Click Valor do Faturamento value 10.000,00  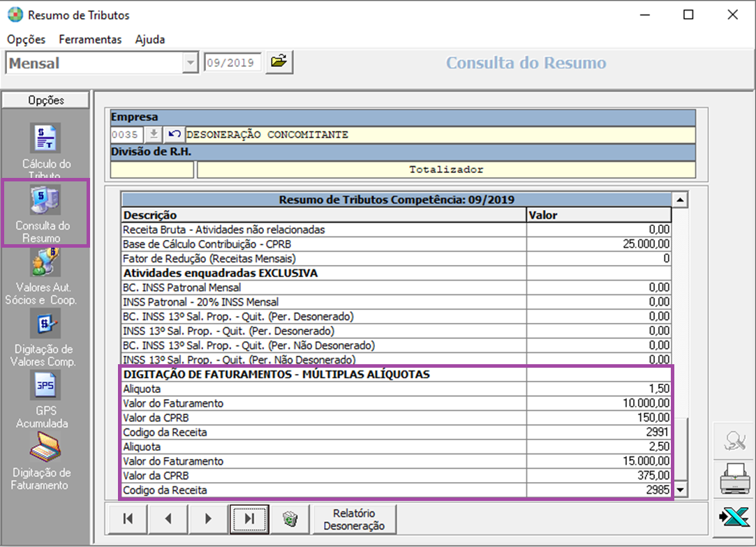(x=598, y=403)
